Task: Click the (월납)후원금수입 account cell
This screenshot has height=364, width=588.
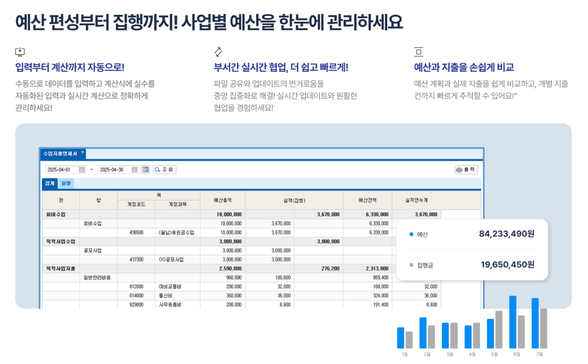Action: (x=178, y=233)
